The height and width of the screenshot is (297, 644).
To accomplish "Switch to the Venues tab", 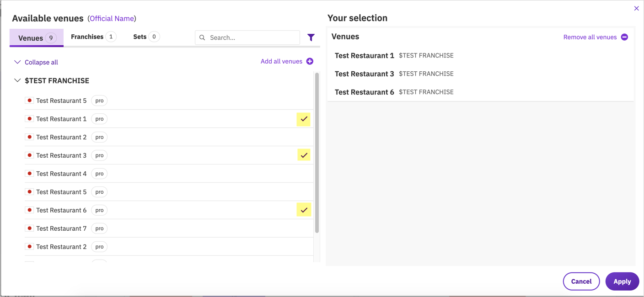I will (x=37, y=38).
